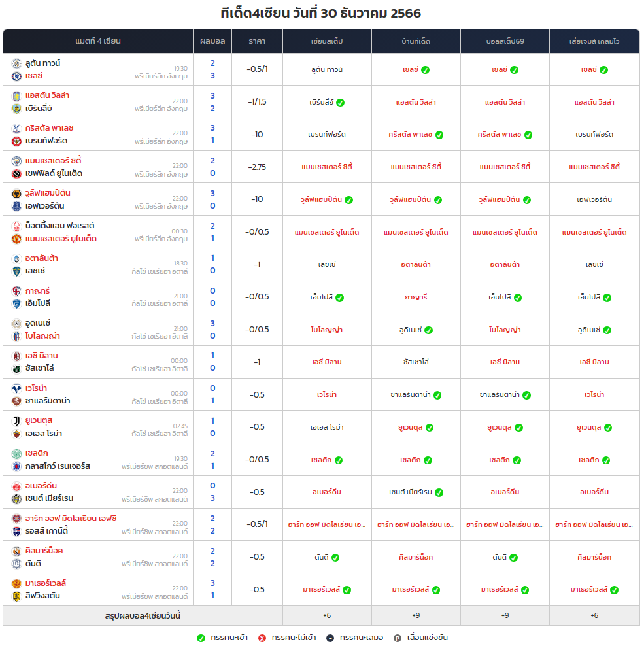Click the เชฟฟิลด์ ยูไนเต็ด club crest

[16, 174]
